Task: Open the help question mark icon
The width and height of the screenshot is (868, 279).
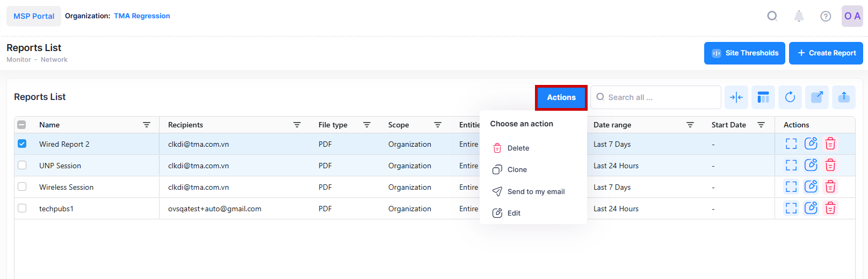Action: [826, 16]
